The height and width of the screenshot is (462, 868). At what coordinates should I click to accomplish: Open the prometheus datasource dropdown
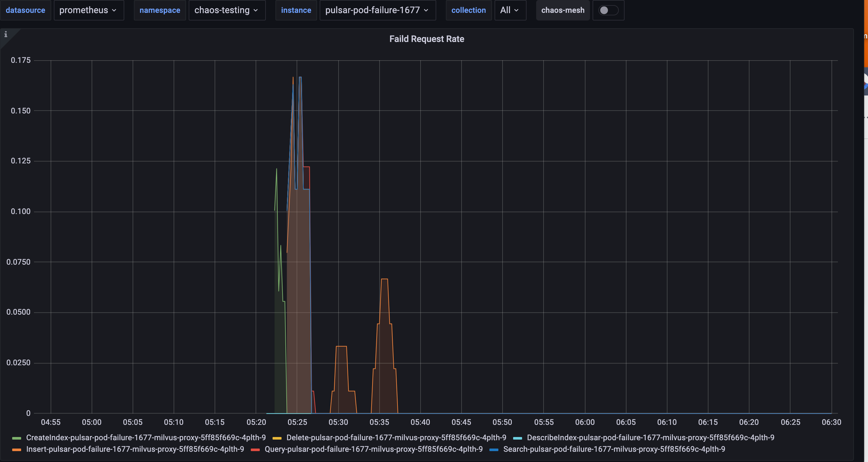pyautogui.click(x=89, y=10)
